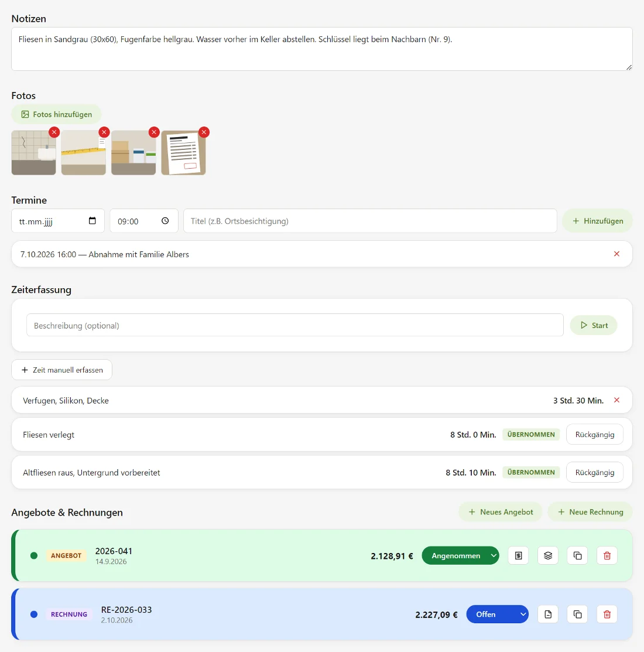Open the clock picker in the time field
The height and width of the screenshot is (652, 644).
165,221
